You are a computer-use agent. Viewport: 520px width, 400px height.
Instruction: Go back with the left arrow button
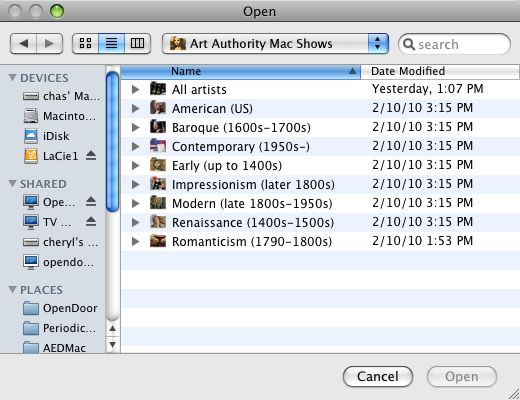[23, 43]
